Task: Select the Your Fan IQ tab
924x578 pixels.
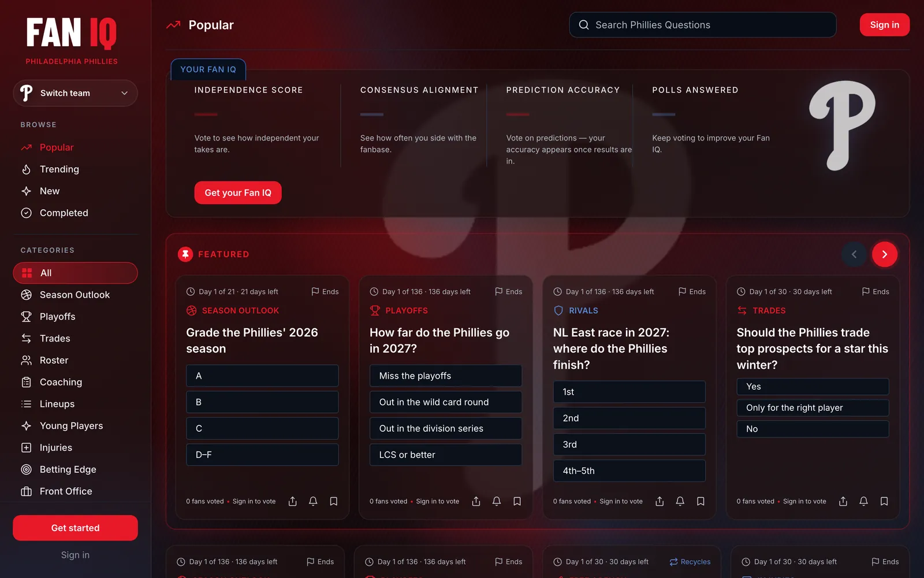Action: 208,69
